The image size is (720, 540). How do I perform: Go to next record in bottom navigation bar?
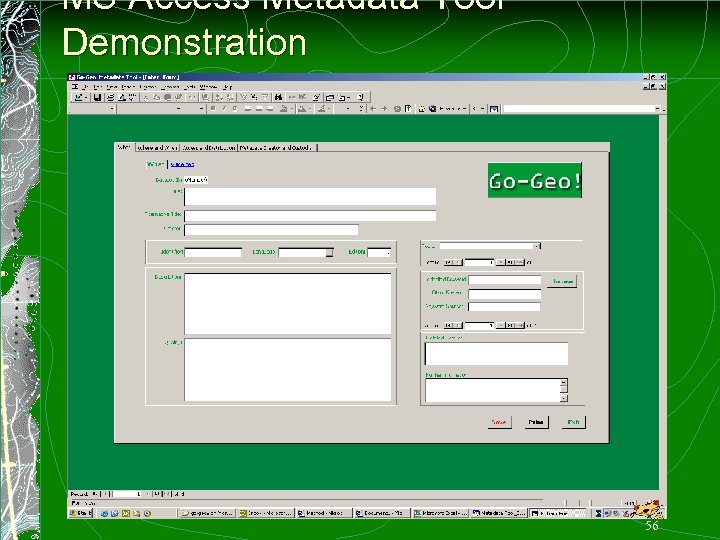[x=148, y=494]
